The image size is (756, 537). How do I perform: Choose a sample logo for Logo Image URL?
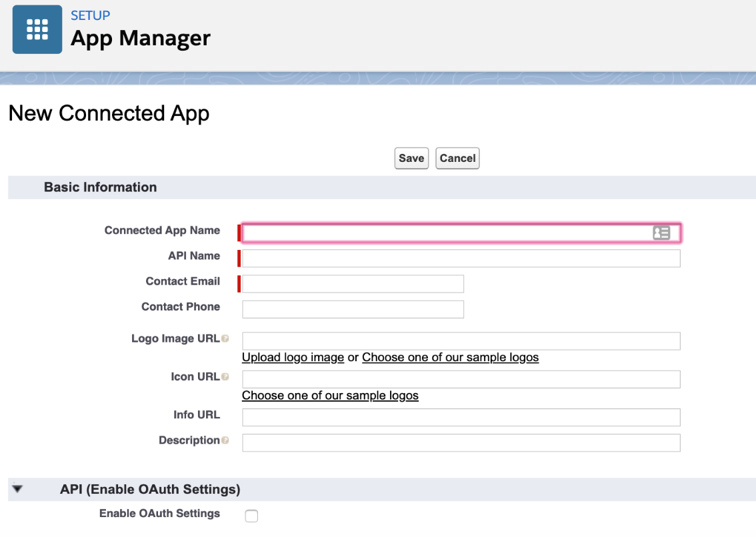[x=450, y=357]
